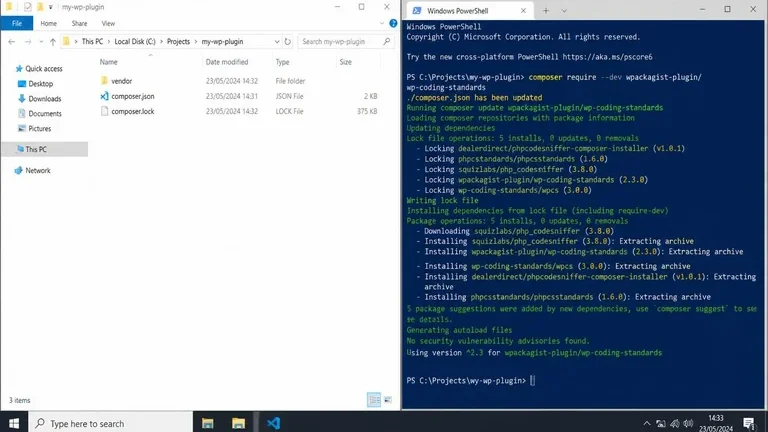Image resolution: width=768 pixels, height=432 pixels.
Task: Click the Forward navigation arrow in Explorer
Action: [28, 42]
